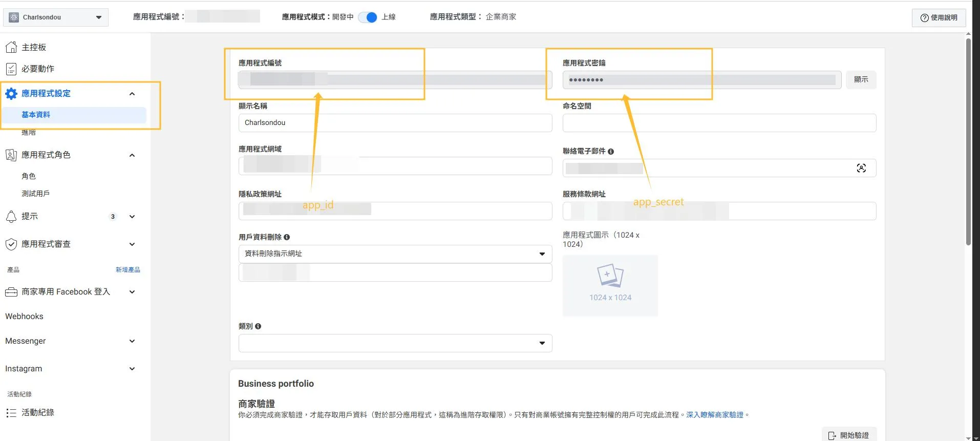Open the 主控板 dashboard home icon

[x=11, y=47]
